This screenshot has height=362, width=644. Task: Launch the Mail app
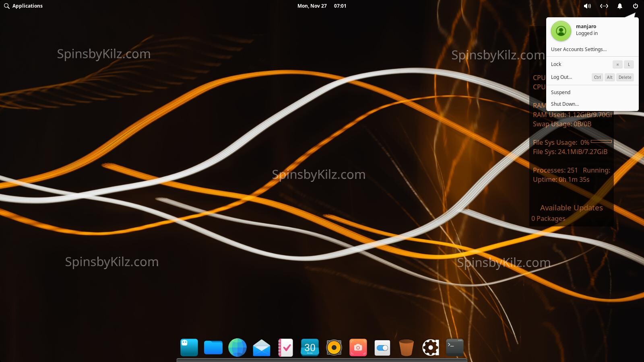pyautogui.click(x=261, y=347)
